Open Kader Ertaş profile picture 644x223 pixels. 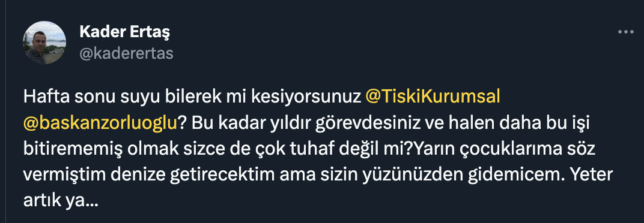point(44,43)
